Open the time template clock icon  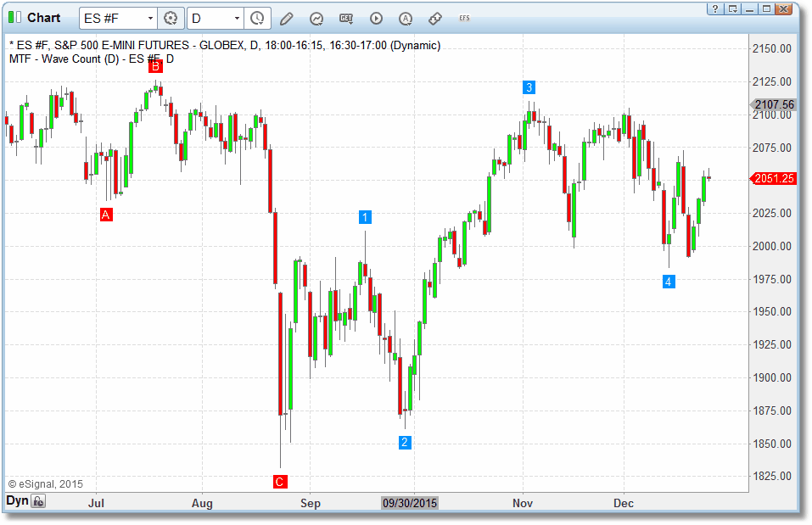click(257, 19)
